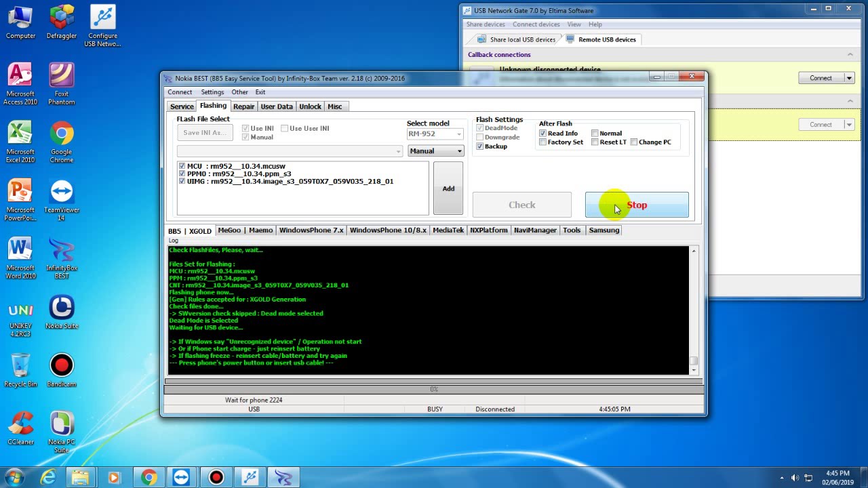868x488 pixels.
Task: Click the top Connect button in USB Network Gate
Action: point(821,78)
